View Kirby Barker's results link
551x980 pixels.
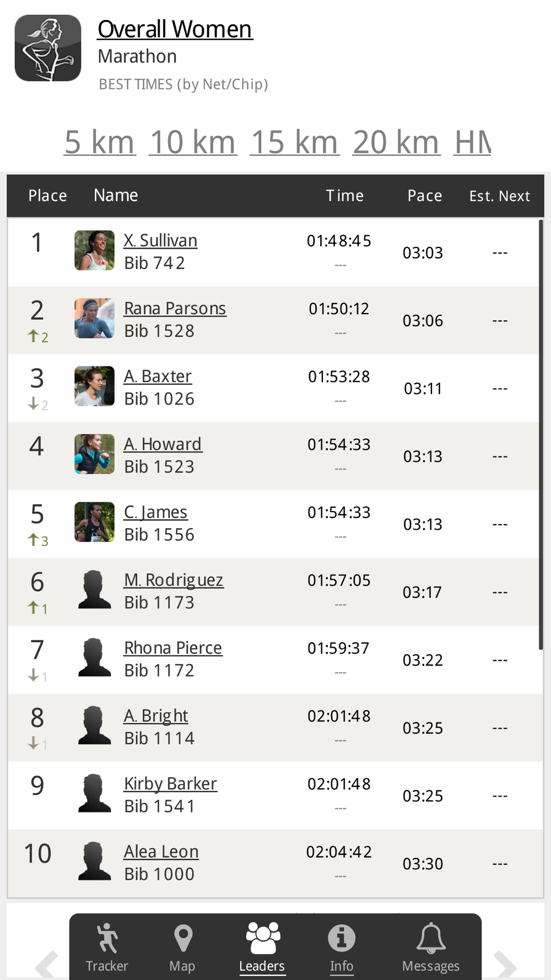pos(170,783)
